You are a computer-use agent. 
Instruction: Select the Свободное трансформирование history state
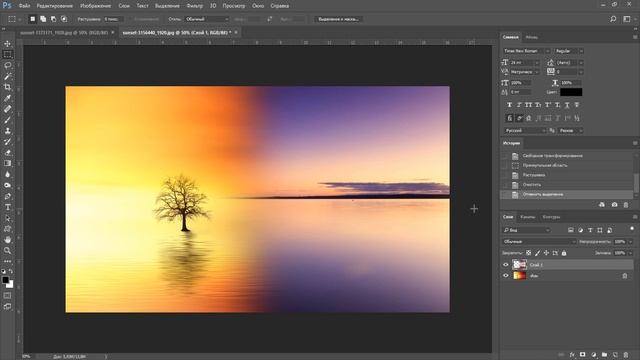[553, 156]
